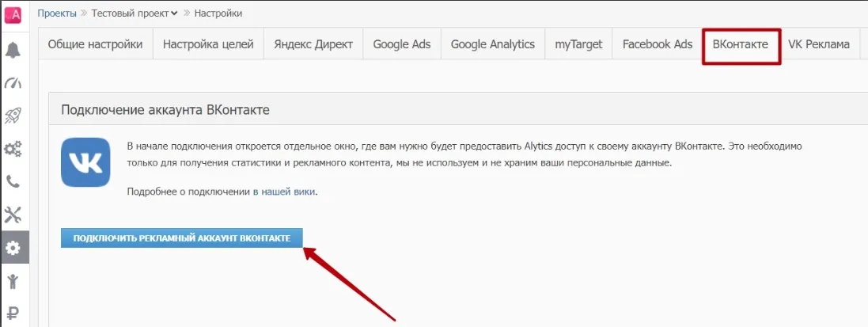This screenshot has width=868, height=327.
Task: Click heading Подключение аккаунта ВКонтакте
Action: tap(165, 110)
